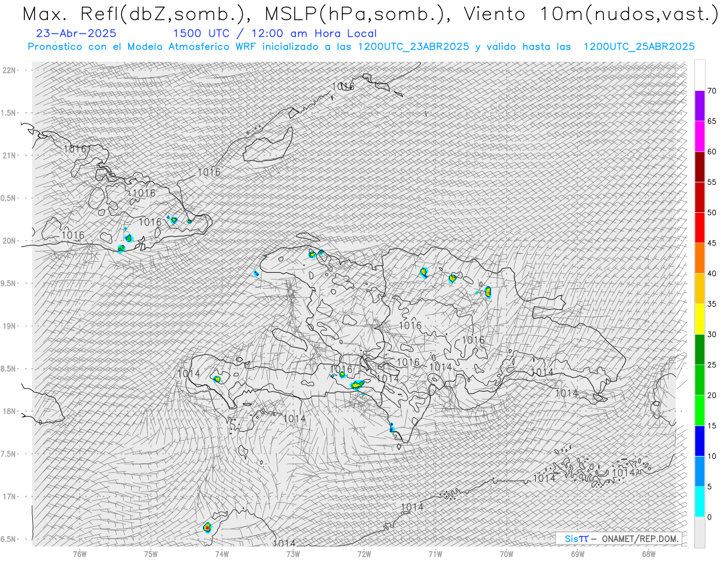This screenshot has width=728, height=562.
Task: Click the 19N latitude label
Action: 10,326
